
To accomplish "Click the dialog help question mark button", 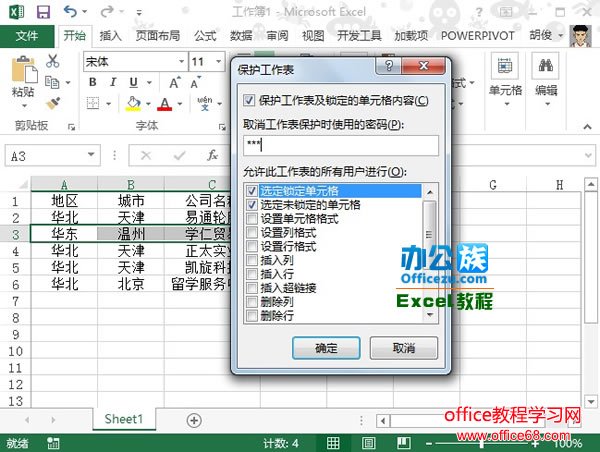I will [x=388, y=66].
